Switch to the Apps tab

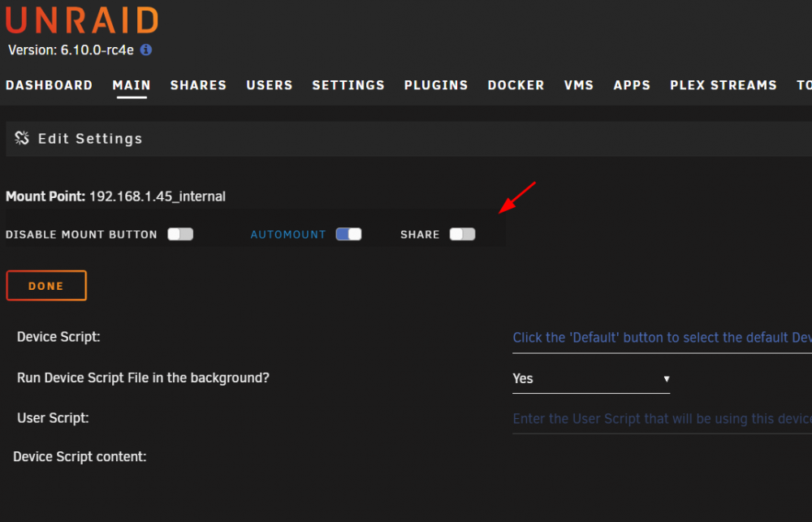[632, 85]
